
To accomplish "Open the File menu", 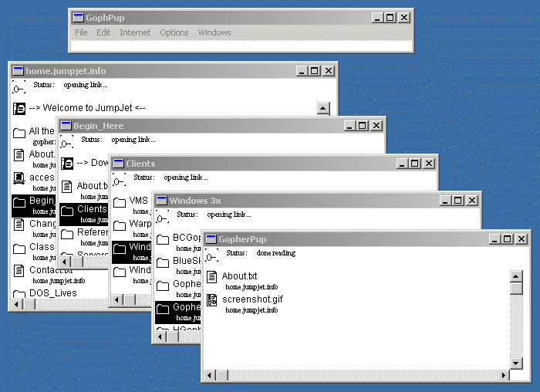I will click(81, 32).
